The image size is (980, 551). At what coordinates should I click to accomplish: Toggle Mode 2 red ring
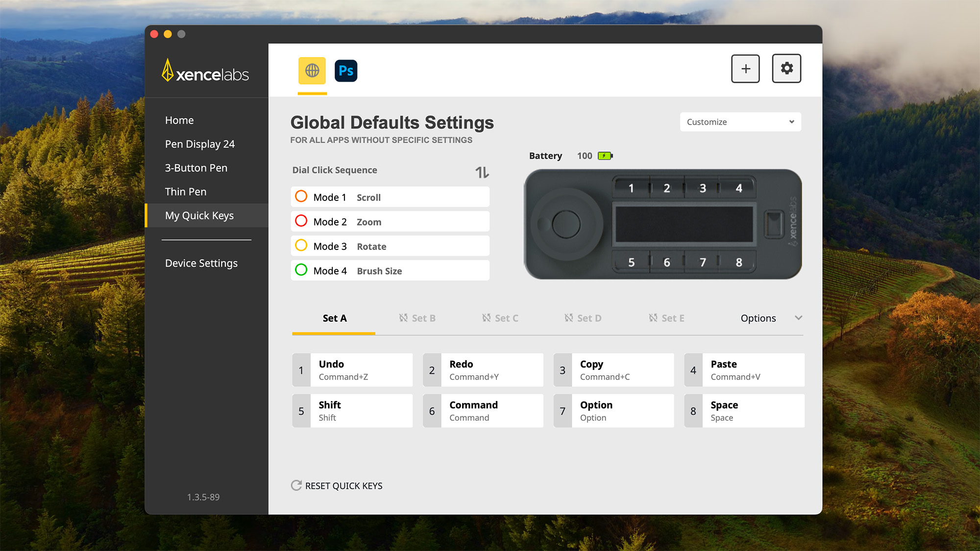tap(301, 221)
